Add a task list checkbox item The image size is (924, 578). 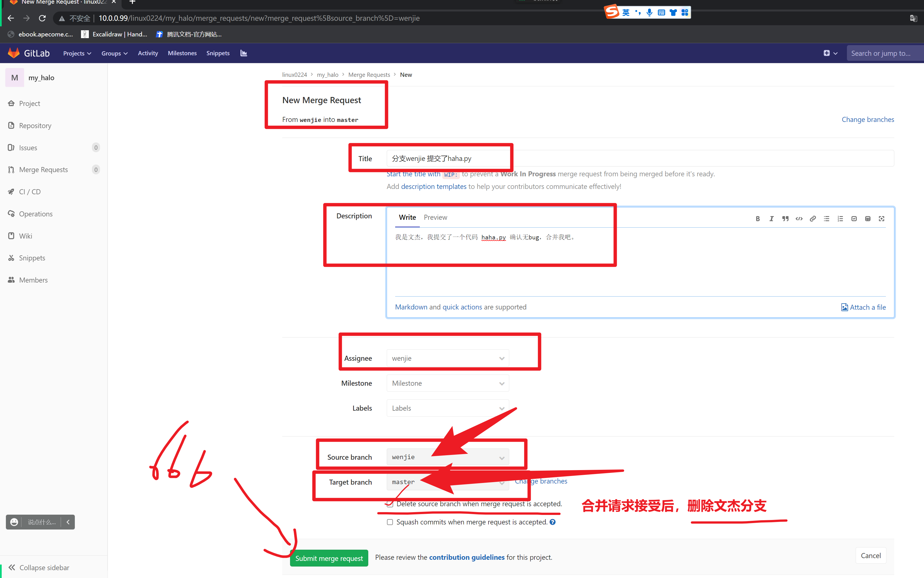(854, 219)
